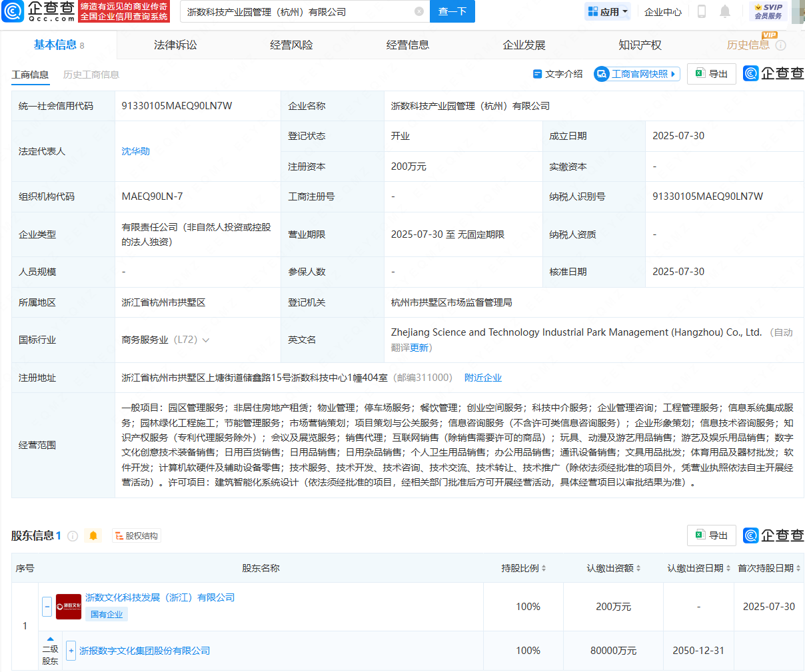805x672 pixels.
Task: Click the info icon next to 股东信息
Action: [x=73, y=535]
